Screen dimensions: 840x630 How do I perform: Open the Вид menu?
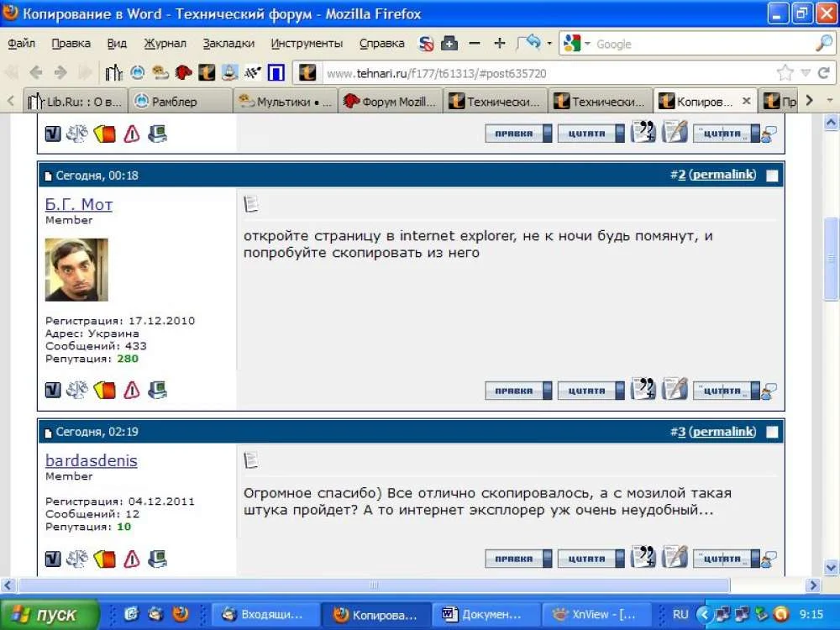(x=116, y=44)
